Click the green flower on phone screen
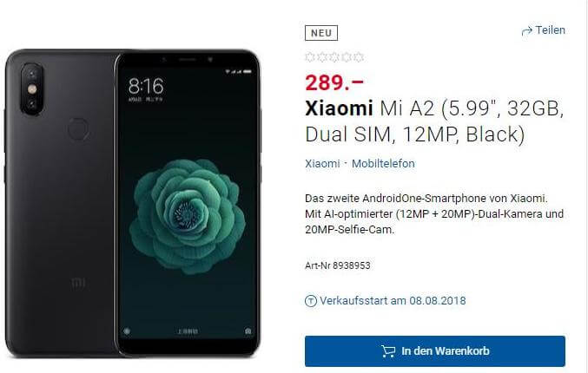Viewport: 588px width, 373px height. [x=187, y=215]
